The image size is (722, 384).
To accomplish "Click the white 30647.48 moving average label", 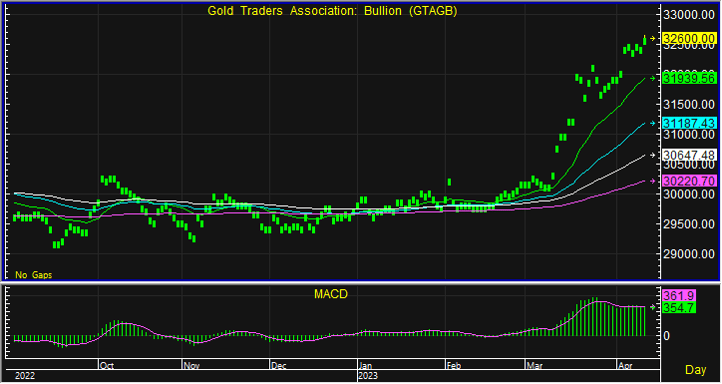I will pos(689,155).
